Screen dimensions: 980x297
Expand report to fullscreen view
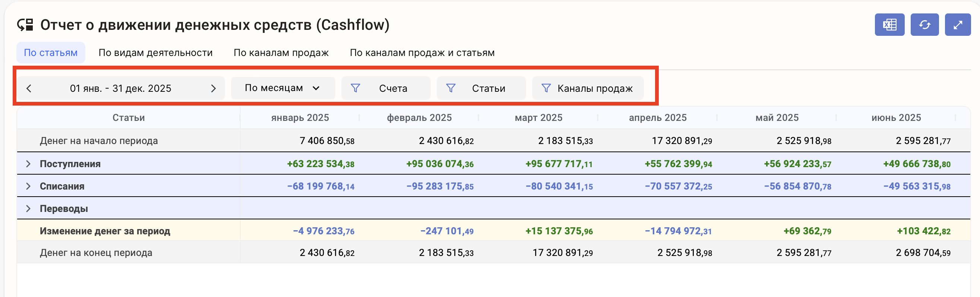tap(957, 25)
